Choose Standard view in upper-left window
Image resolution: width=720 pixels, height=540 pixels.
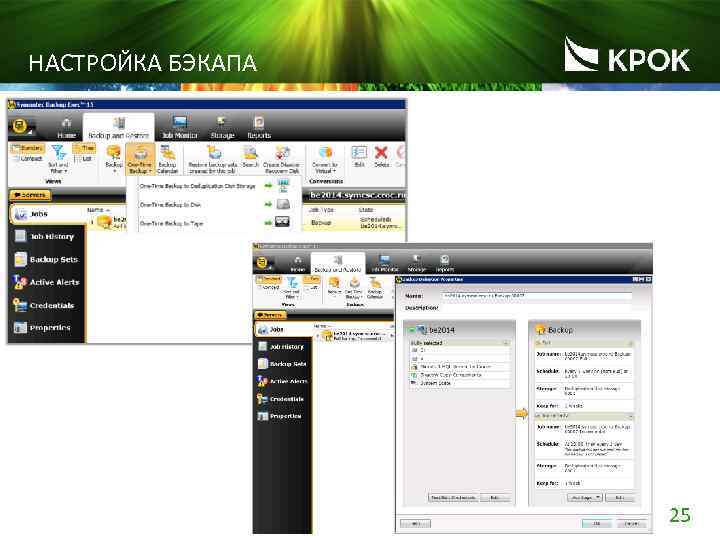tap(28, 148)
